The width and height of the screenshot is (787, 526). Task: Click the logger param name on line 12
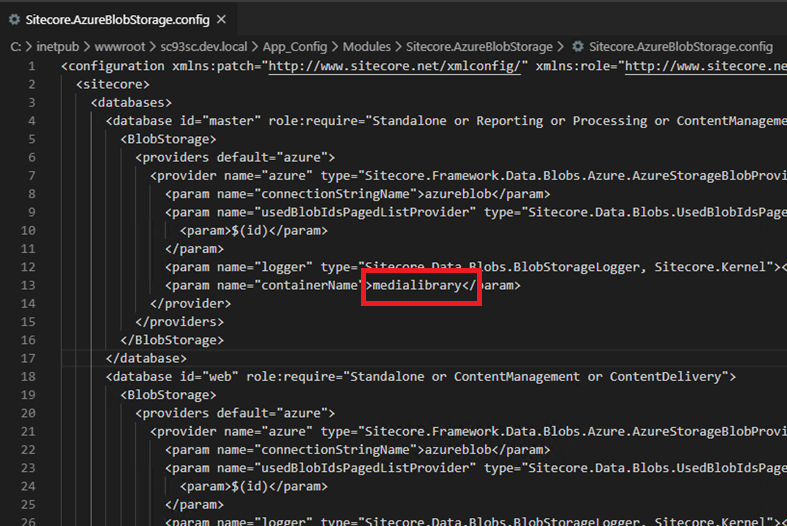click(x=283, y=267)
